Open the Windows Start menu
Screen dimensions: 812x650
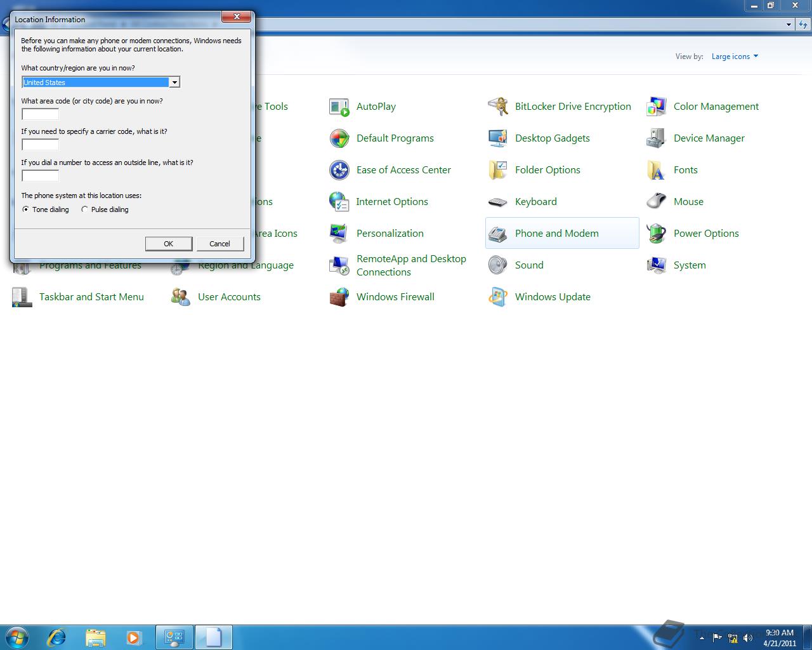click(x=17, y=637)
